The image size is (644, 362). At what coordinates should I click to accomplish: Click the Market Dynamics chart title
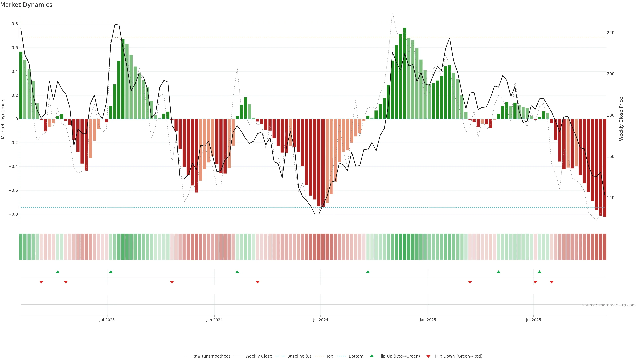(26, 5)
